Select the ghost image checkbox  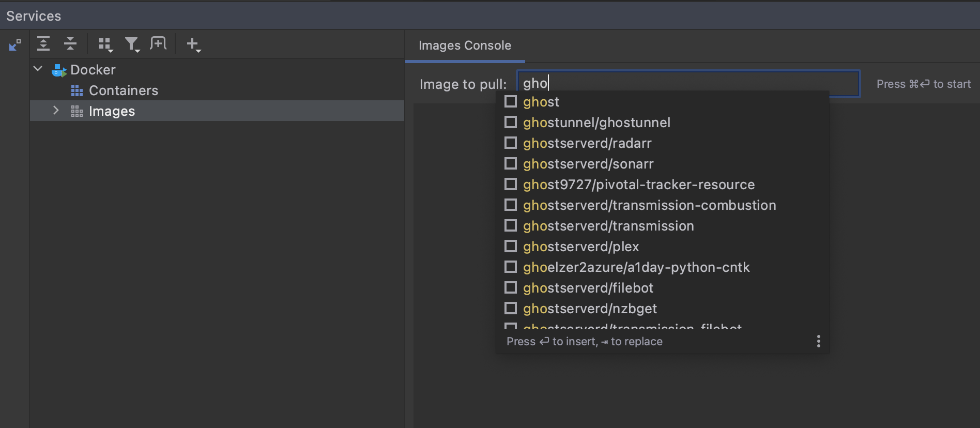point(511,102)
